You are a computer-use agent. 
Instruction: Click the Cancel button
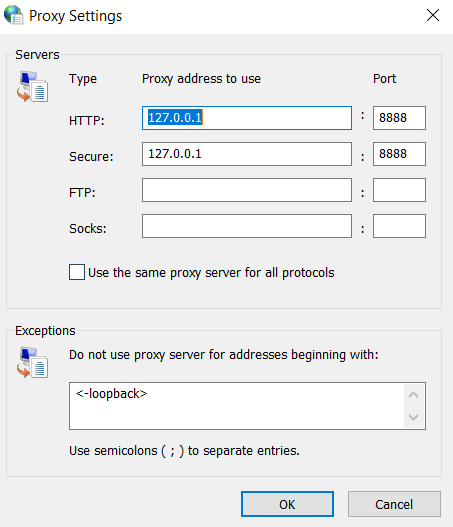pyautogui.click(x=394, y=504)
